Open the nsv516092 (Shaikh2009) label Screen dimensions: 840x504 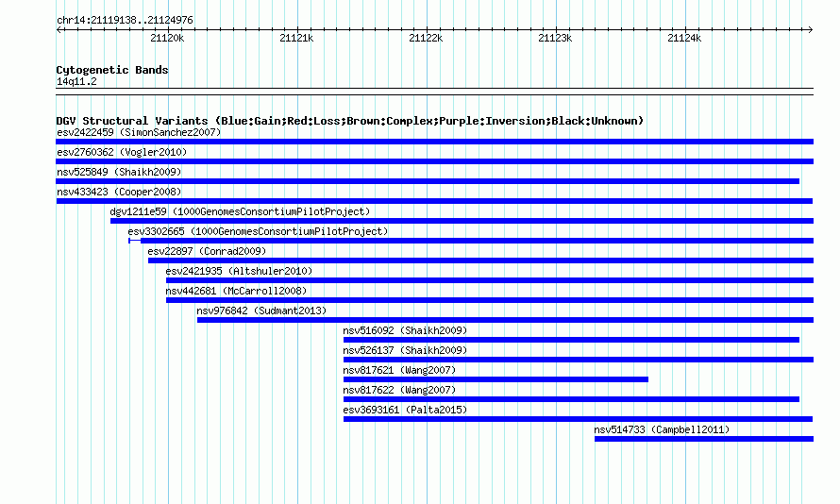[405, 330]
